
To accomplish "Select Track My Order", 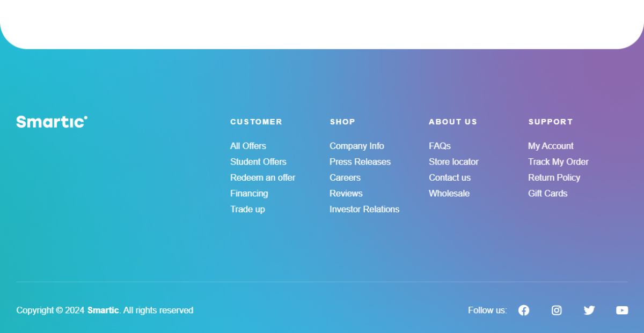I will point(558,161).
